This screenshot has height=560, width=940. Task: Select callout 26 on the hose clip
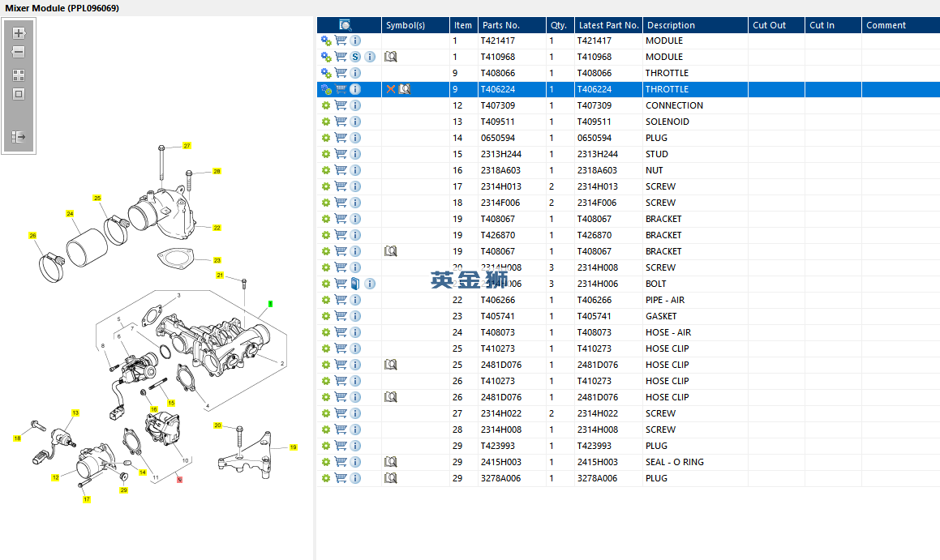(32, 235)
